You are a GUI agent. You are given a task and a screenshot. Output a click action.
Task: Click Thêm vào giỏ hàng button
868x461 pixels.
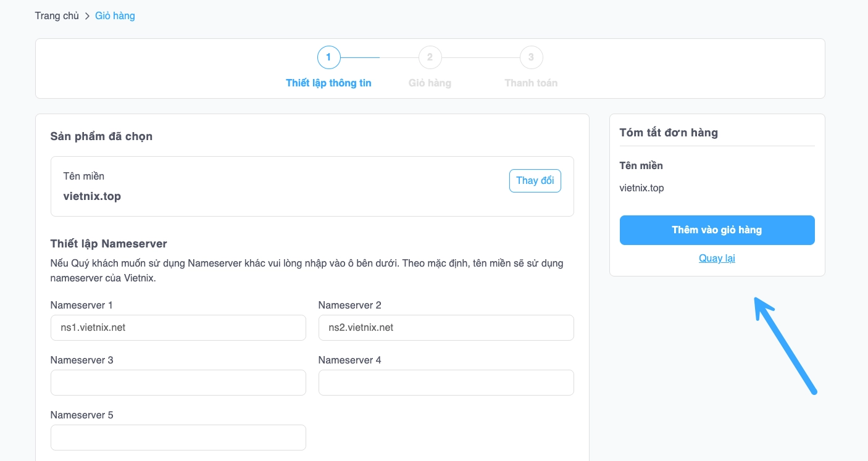(717, 230)
